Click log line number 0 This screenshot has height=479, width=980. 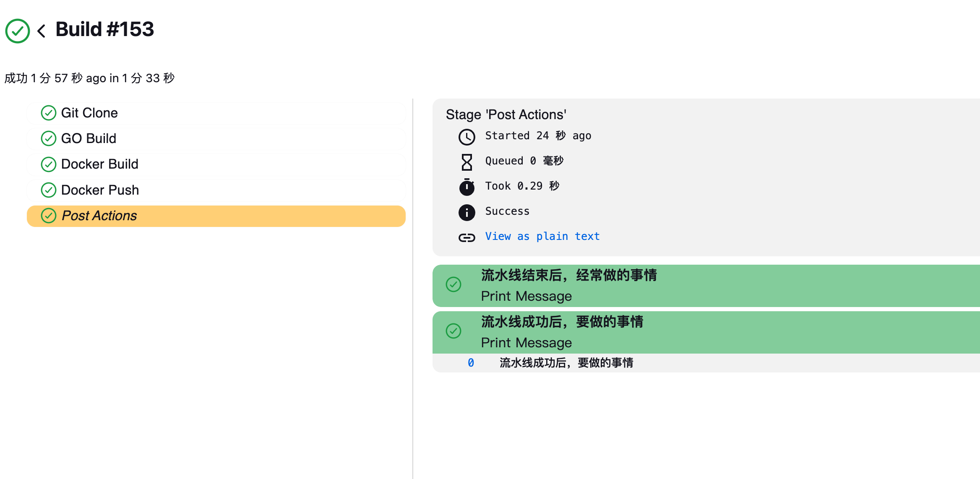point(471,363)
